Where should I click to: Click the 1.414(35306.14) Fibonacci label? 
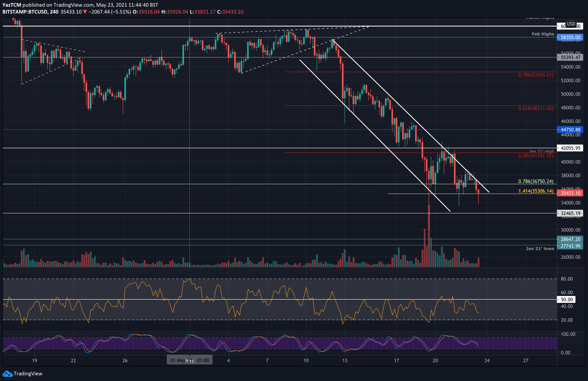pyautogui.click(x=536, y=191)
